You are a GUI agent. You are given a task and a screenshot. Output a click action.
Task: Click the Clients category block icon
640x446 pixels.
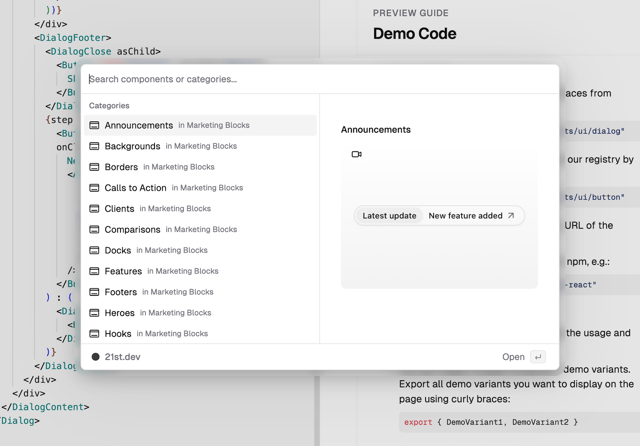(94, 209)
